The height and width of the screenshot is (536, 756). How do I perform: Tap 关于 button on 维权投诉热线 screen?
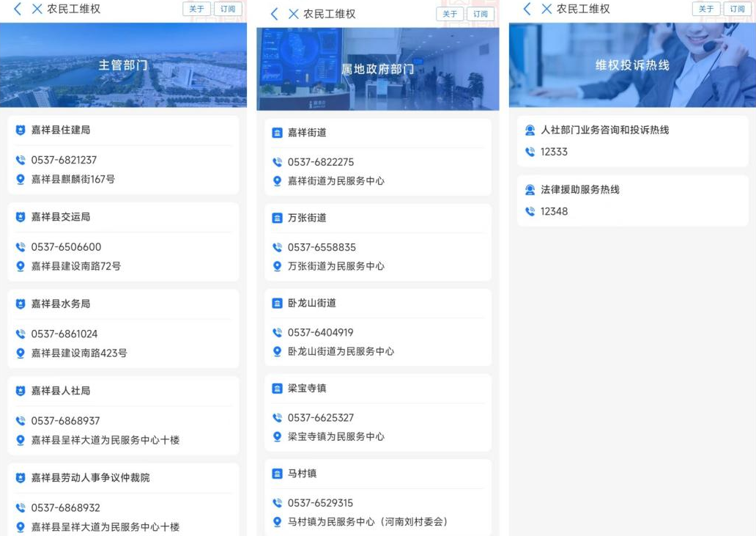(706, 9)
